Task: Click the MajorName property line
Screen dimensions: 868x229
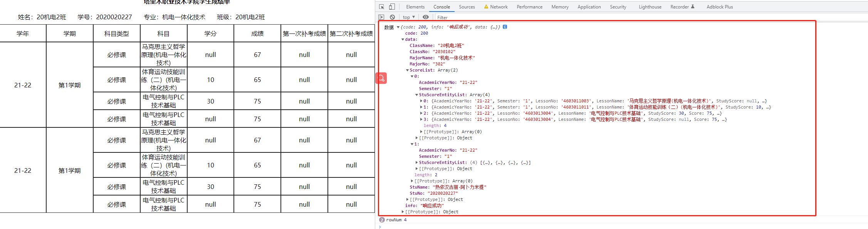Action: (x=442, y=58)
